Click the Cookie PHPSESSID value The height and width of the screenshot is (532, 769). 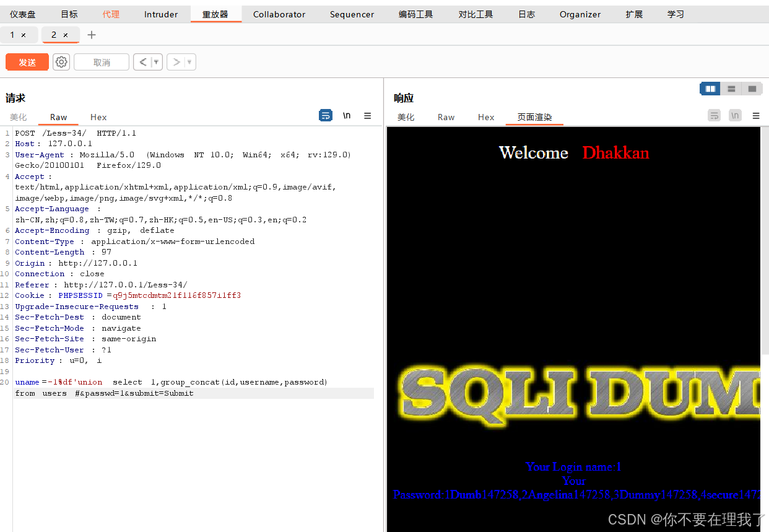click(x=176, y=295)
